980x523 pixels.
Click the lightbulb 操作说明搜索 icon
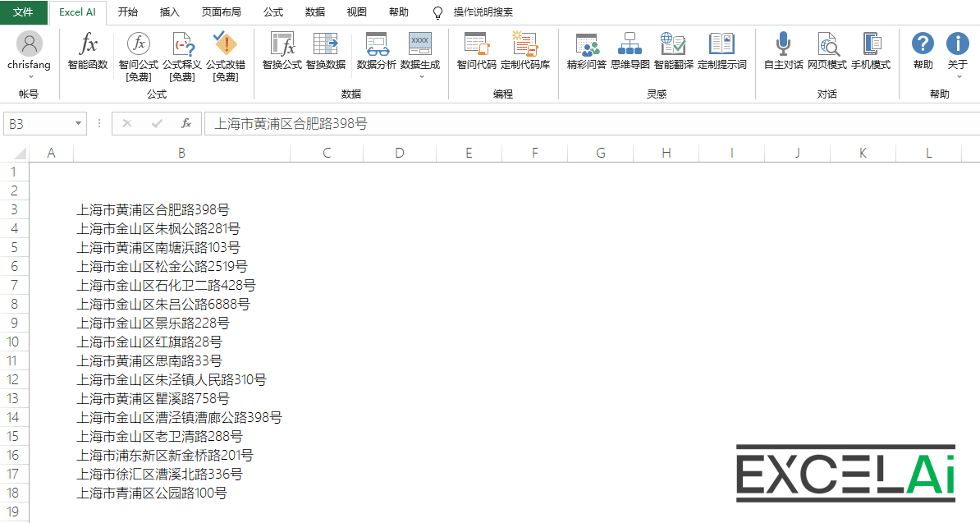(x=437, y=12)
